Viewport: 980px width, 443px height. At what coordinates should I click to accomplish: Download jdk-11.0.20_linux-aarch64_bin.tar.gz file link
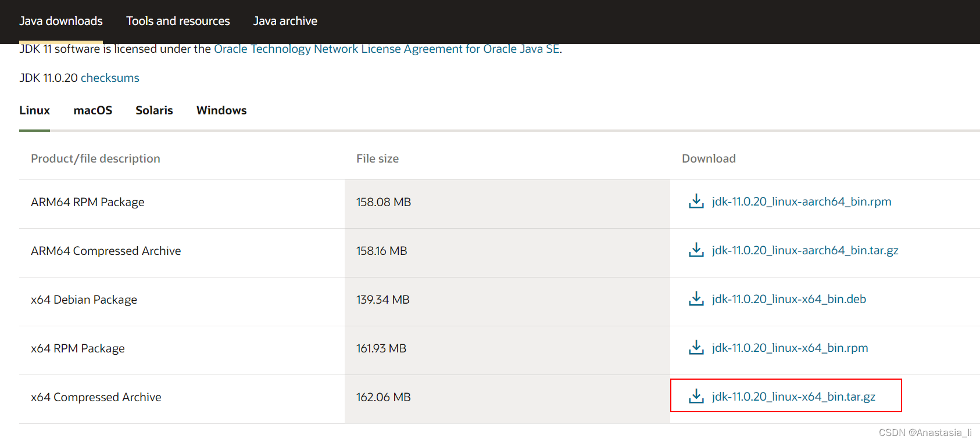[805, 250]
